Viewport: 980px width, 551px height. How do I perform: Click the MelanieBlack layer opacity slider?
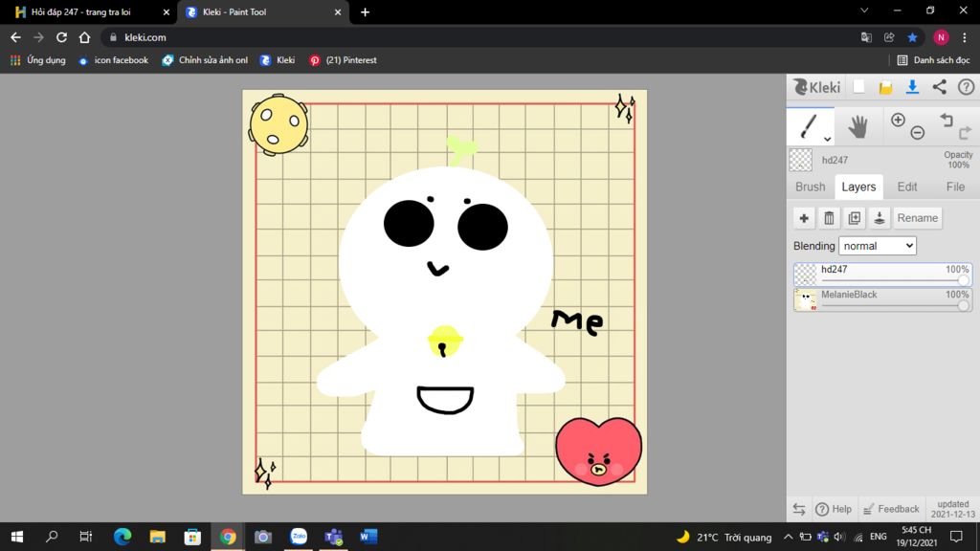coord(895,305)
